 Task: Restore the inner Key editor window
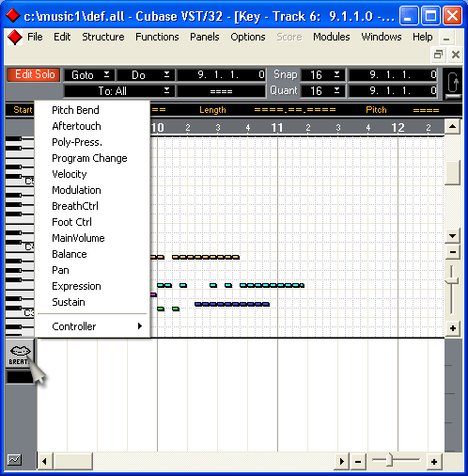click(438, 55)
